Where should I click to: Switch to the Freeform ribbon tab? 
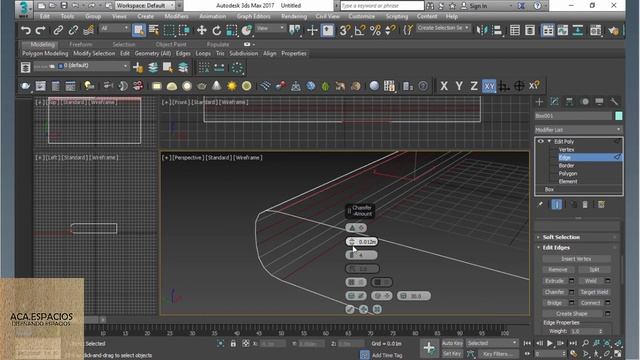pyautogui.click(x=80, y=44)
